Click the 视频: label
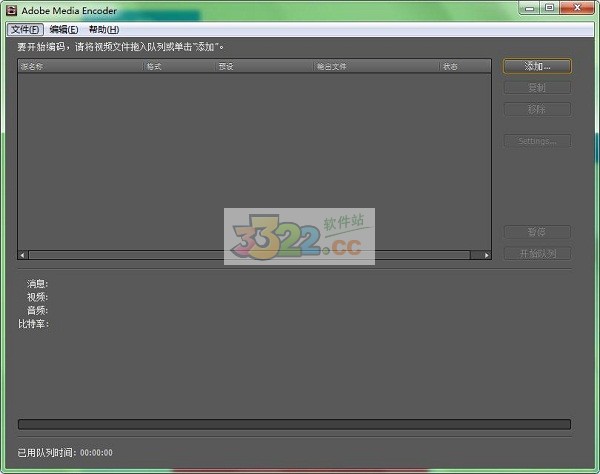This screenshot has width=600, height=474. coord(37,297)
